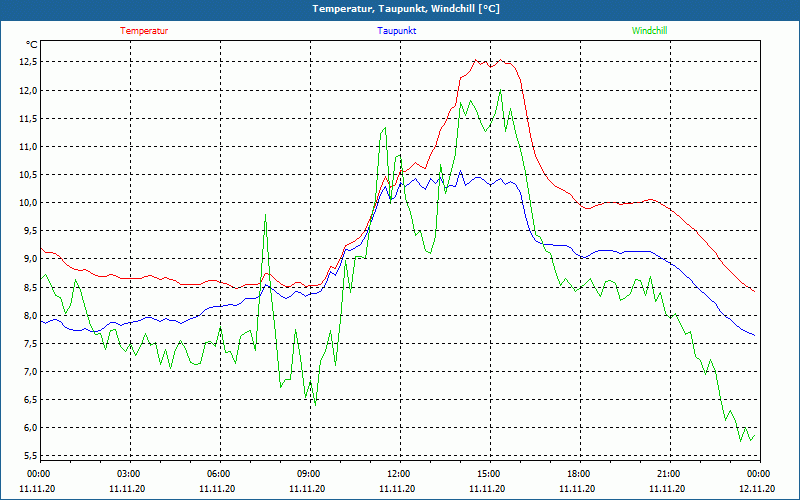This screenshot has height=500, width=800.
Task: Click the 11.11.20 date under 21:00
Action: (x=667, y=489)
